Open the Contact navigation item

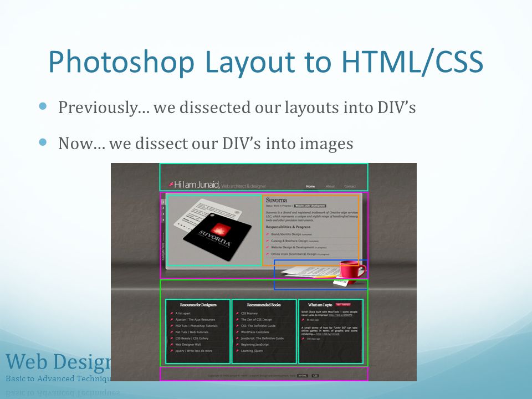[350, 186]
